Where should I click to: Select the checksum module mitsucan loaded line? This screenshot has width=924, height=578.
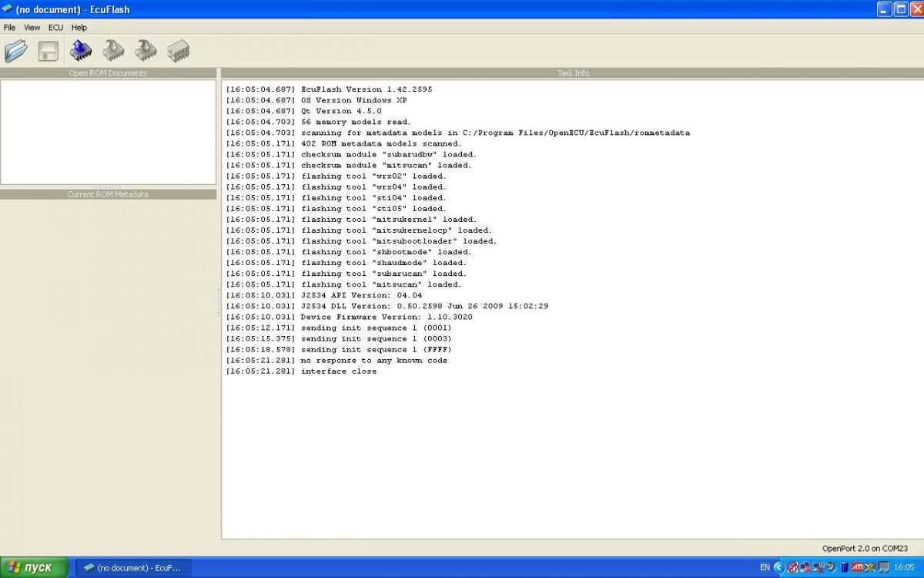(x=349, y=165)
